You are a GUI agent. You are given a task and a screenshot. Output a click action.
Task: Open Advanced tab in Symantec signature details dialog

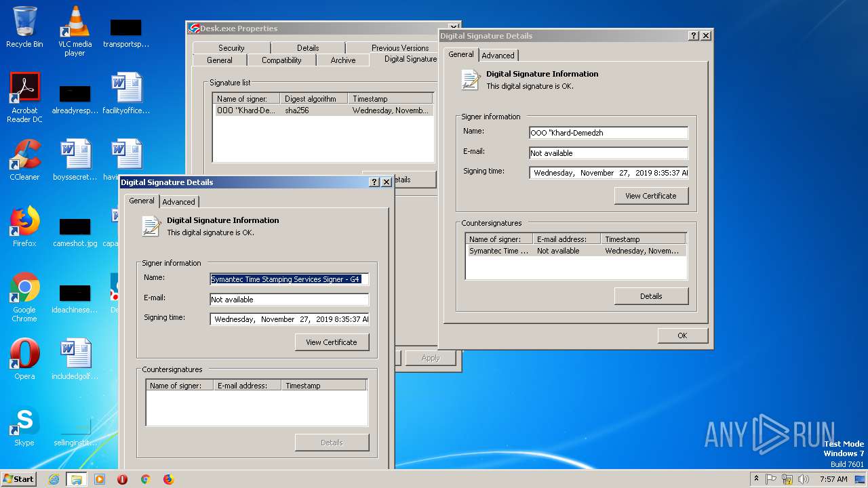click(x=179, y=202)
